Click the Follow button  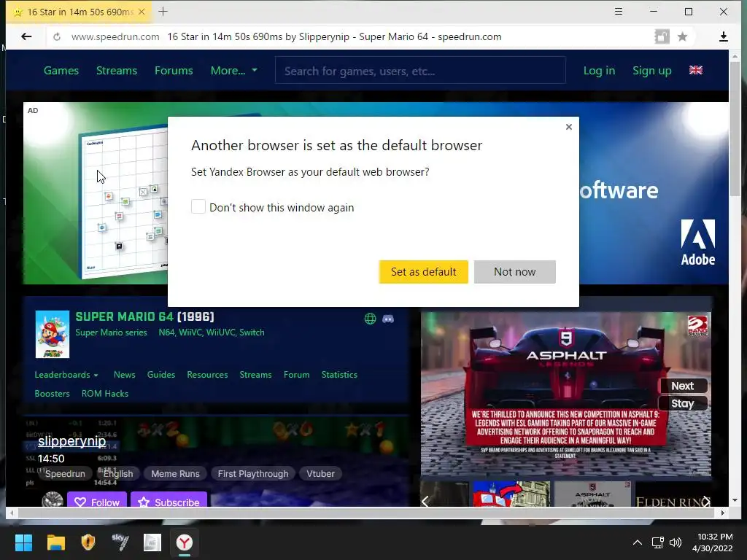[x=97, y=501]
